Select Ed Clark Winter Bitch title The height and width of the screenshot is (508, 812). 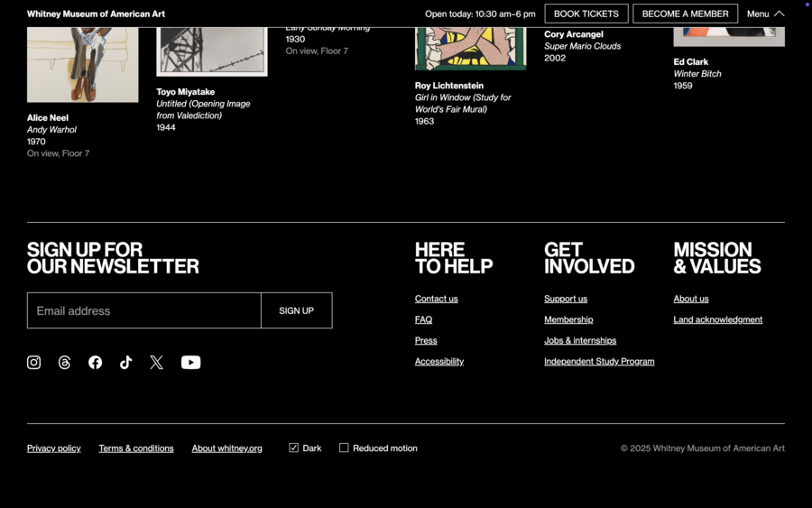(x=697, y=73)
